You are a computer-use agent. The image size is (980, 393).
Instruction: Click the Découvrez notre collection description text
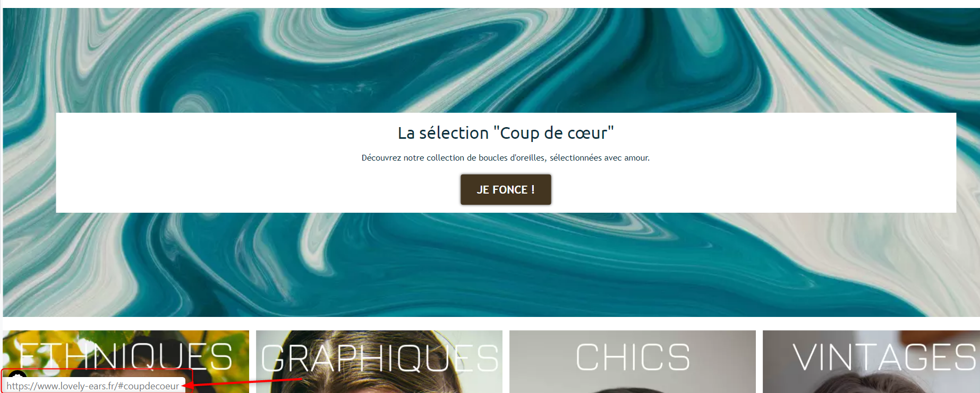[x=506, y=158]
